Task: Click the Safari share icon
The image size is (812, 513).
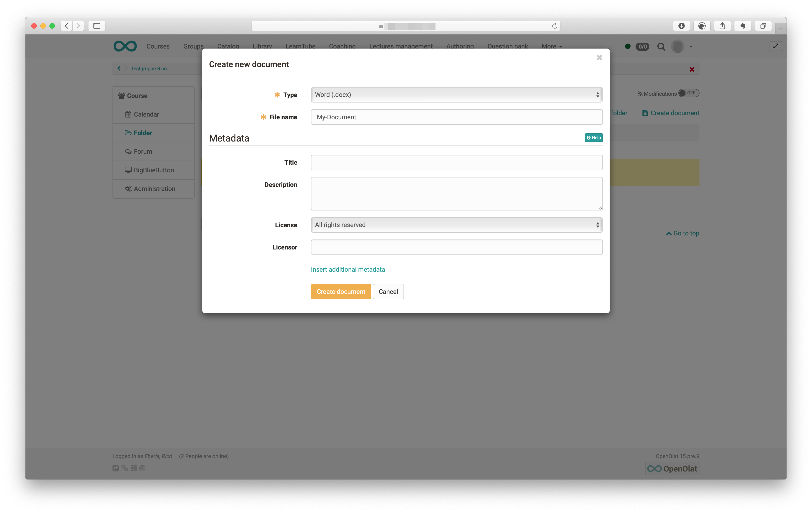Action: 722,26
